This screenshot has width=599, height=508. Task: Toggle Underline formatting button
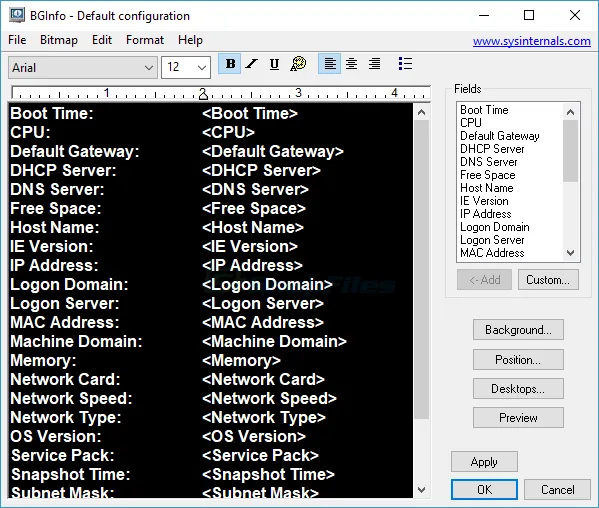click(274, 64)
